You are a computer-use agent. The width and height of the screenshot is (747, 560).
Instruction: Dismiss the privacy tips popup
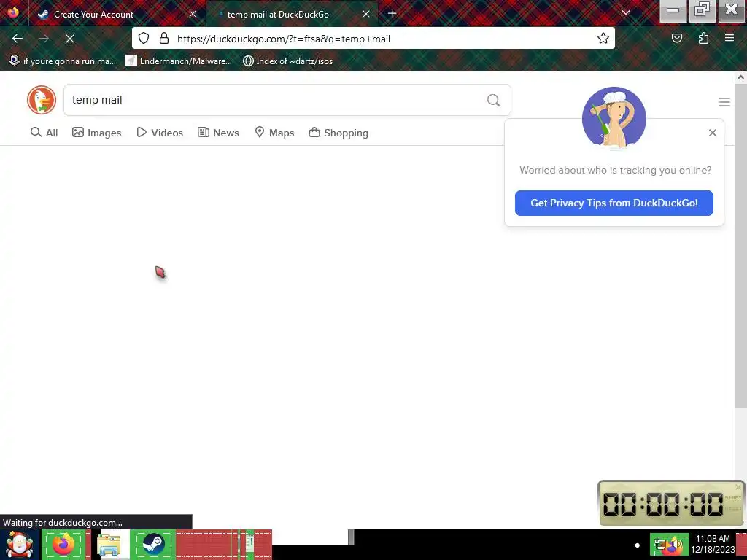click(x=712, y=133)
